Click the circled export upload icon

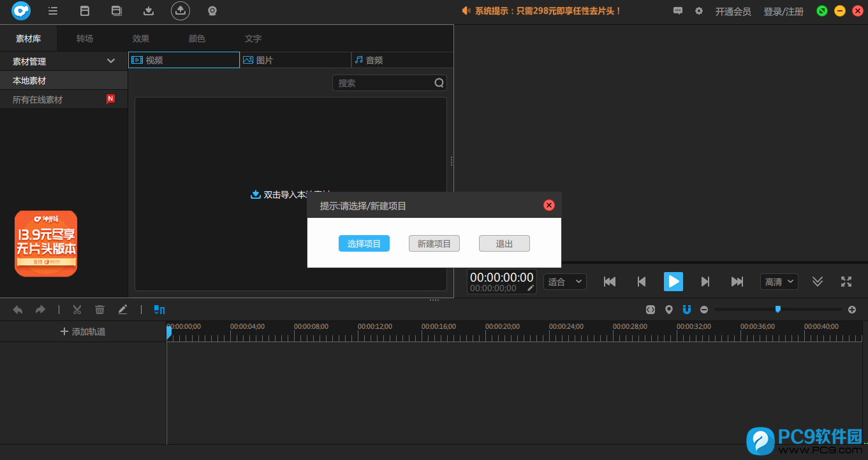point(180,11)
